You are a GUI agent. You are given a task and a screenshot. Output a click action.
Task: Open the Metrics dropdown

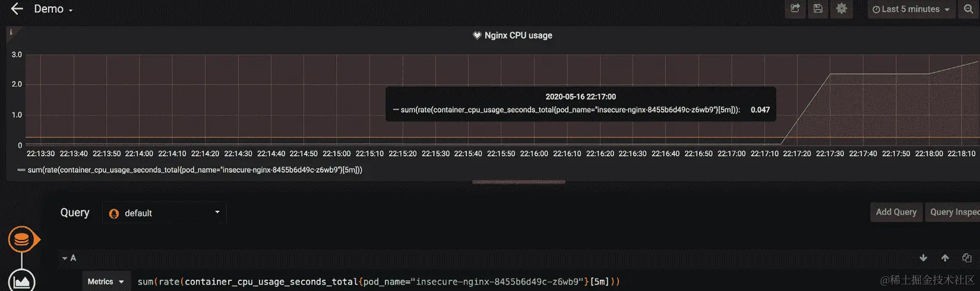pyautogui.click(x=106, y=281)
